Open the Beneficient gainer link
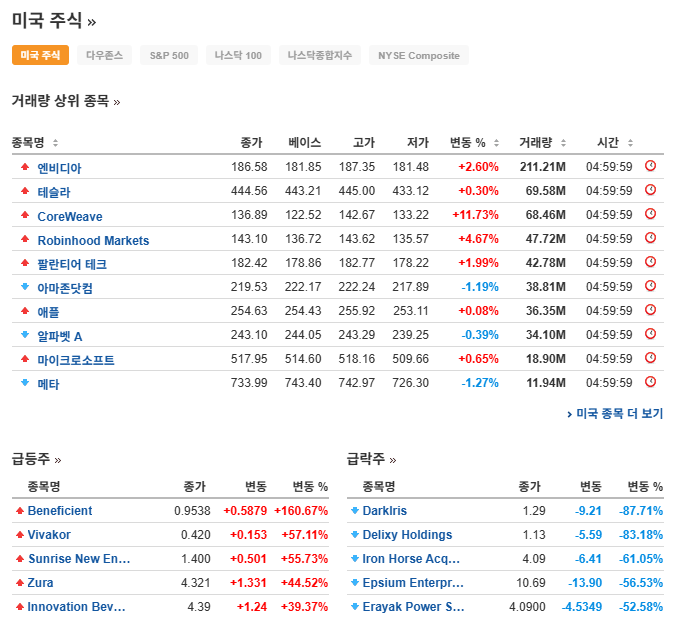Image resolution: width=675 pixels, height=627 pixels. (x=60, y=511)
